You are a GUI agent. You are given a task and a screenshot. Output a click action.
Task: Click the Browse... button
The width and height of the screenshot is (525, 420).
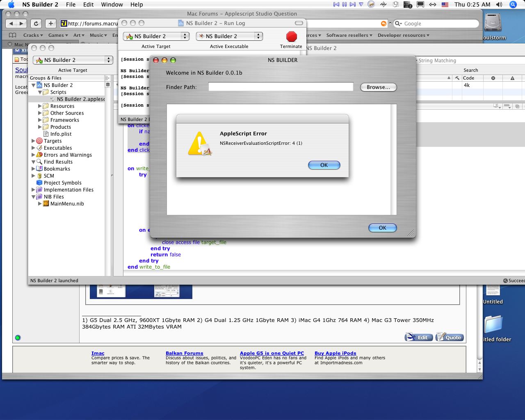coord(378,87)
